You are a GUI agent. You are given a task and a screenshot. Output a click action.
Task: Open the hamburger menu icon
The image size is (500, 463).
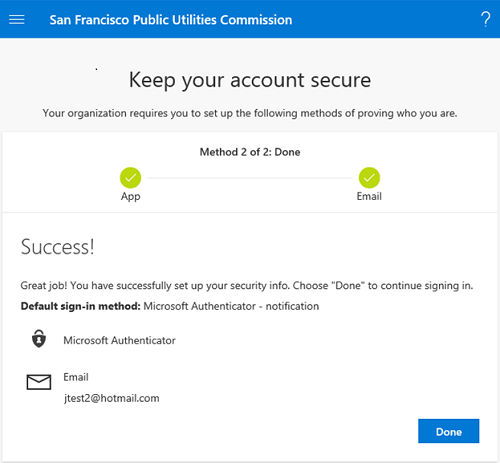pyautogui.click(x=17, y=20)
